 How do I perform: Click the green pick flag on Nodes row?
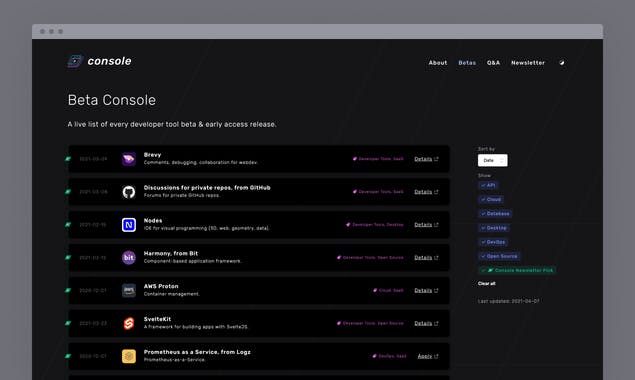68,224
